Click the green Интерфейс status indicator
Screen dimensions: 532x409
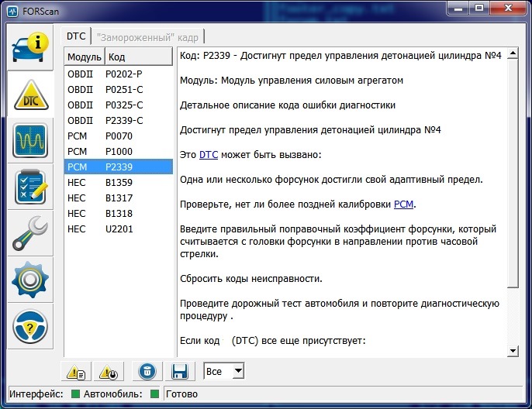tap(75, 394)
